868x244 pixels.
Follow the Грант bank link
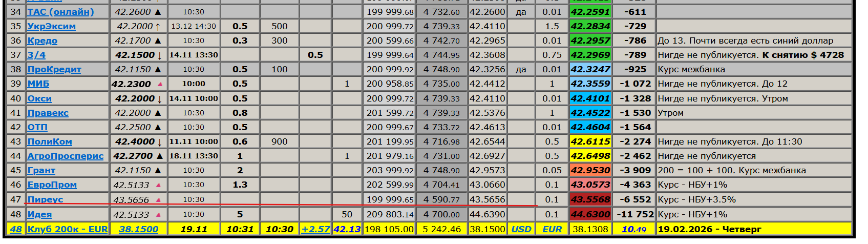[41, 170]
